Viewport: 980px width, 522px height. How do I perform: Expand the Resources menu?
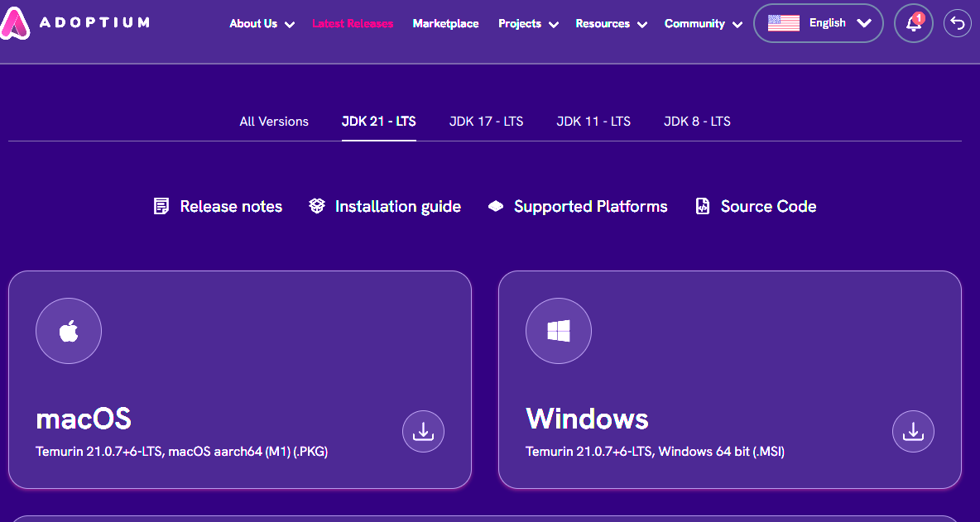click(611, 24)
